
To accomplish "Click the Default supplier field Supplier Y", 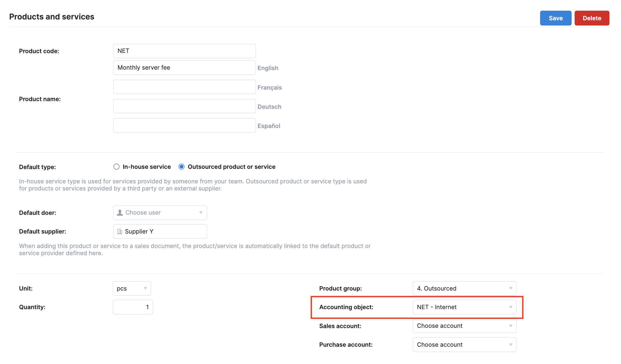I will tap(160, 231).
